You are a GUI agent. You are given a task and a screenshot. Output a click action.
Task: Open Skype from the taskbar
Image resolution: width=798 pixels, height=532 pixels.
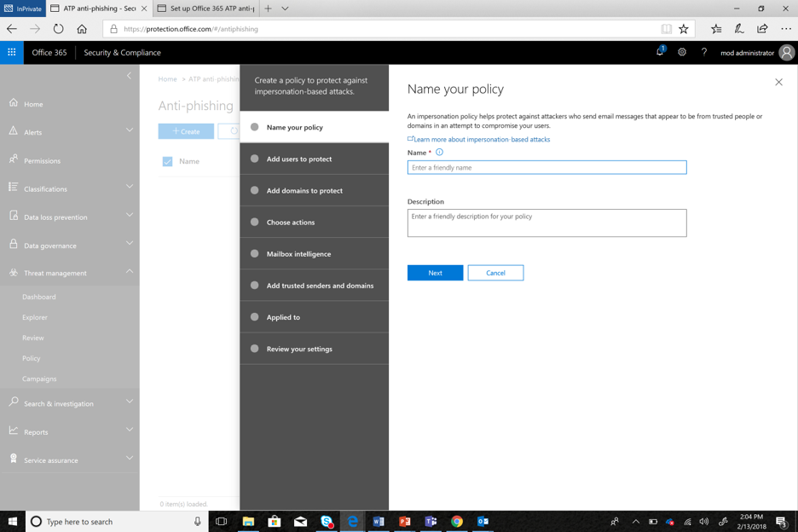(327, 521)
